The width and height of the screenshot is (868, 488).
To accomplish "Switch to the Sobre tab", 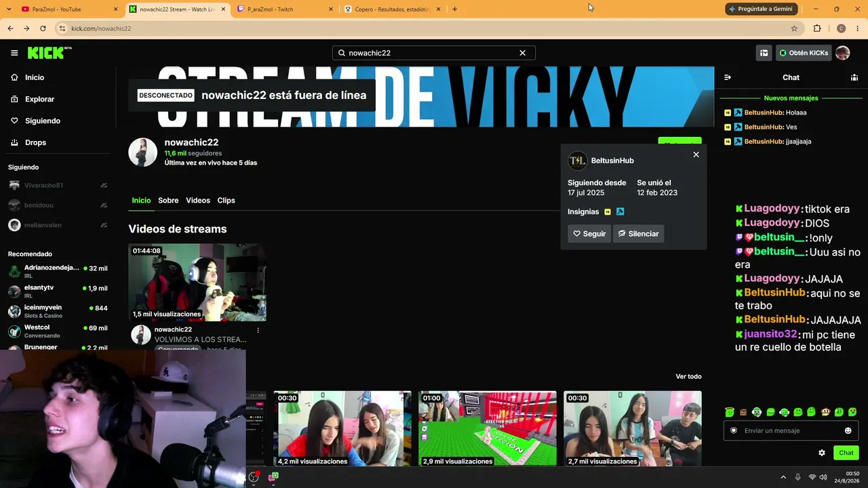I will [x=168, y=201].
